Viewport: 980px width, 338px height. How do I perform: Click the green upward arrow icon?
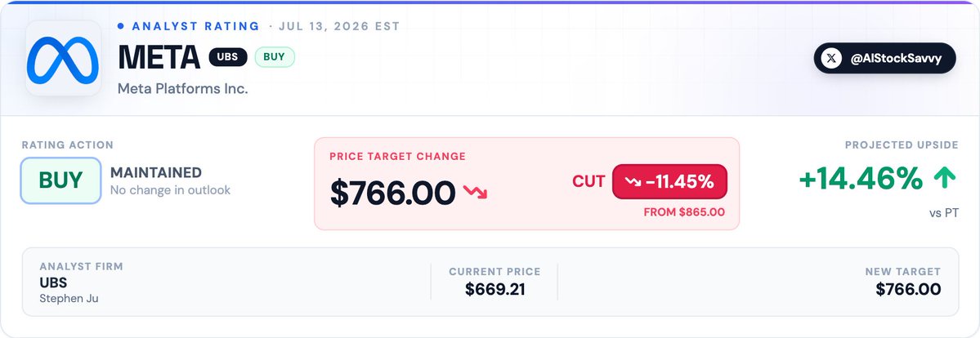tap(944, 180)
